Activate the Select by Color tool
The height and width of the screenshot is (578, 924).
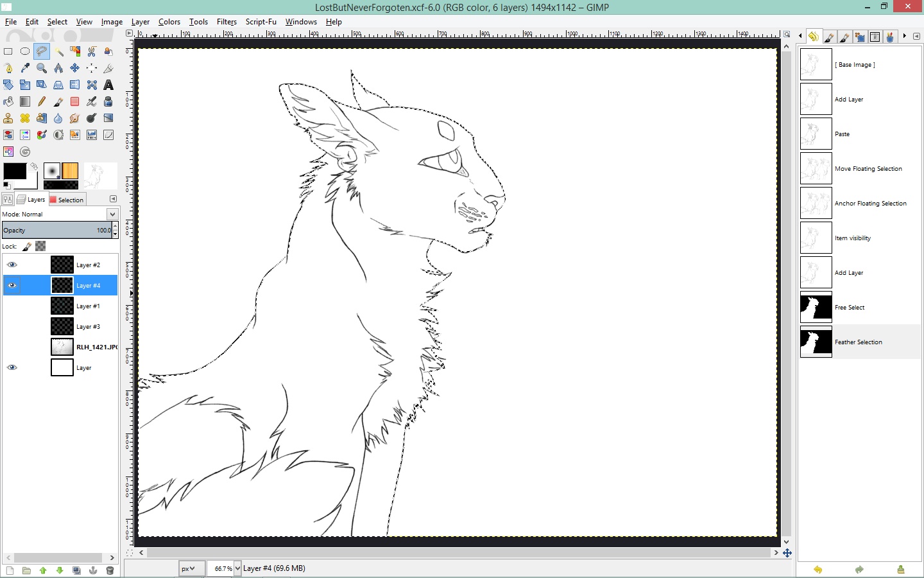(x=75, y=51)
